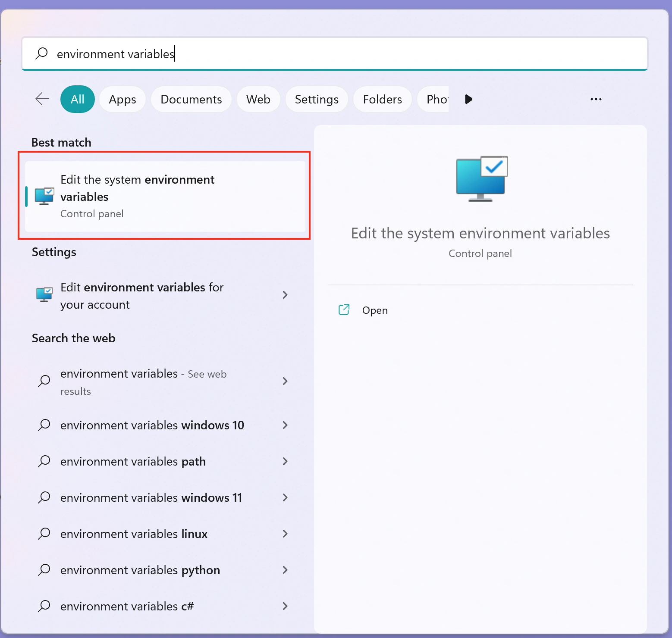This screenshot has width=672, height=638.
Task: Click the search magnifier icon in search box
Action: 42,53
